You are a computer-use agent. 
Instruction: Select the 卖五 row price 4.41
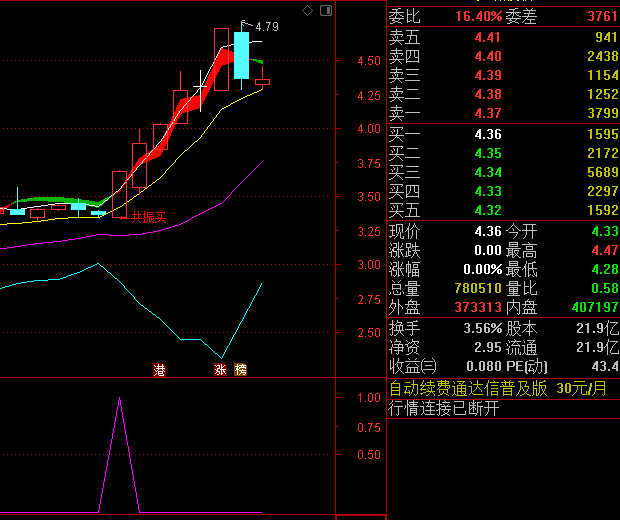488,38
